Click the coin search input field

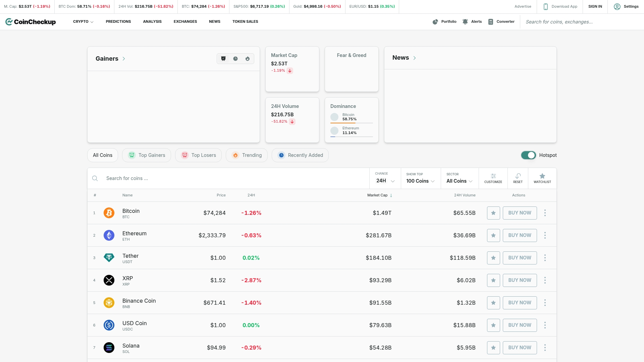click(x=201, y=178)
